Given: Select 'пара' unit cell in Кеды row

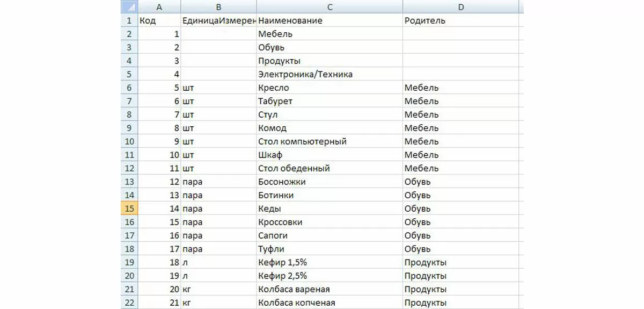Looking at the screenshot, I should click(219, 209).
